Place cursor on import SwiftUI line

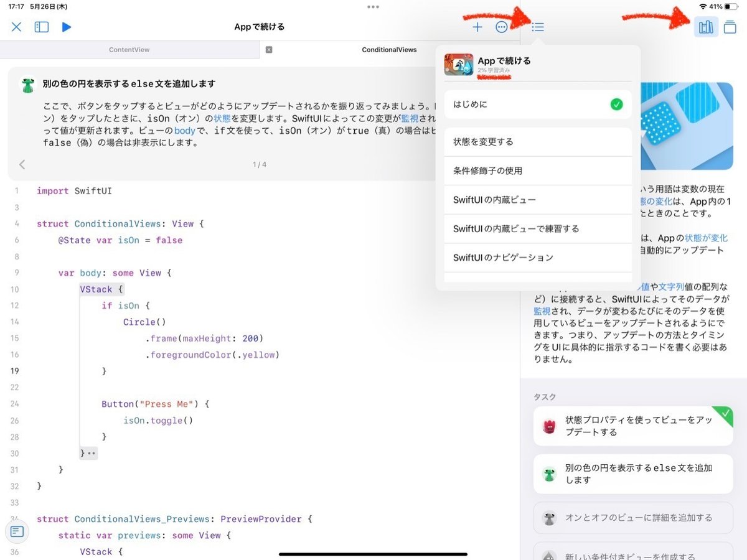coord(74,191)
